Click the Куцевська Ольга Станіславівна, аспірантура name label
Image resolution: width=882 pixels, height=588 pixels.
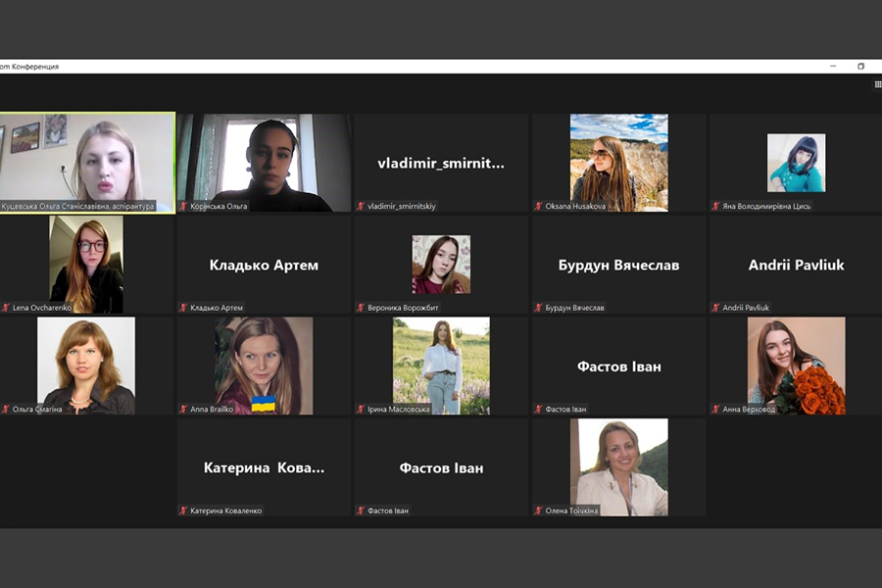[x=77, y=207]
